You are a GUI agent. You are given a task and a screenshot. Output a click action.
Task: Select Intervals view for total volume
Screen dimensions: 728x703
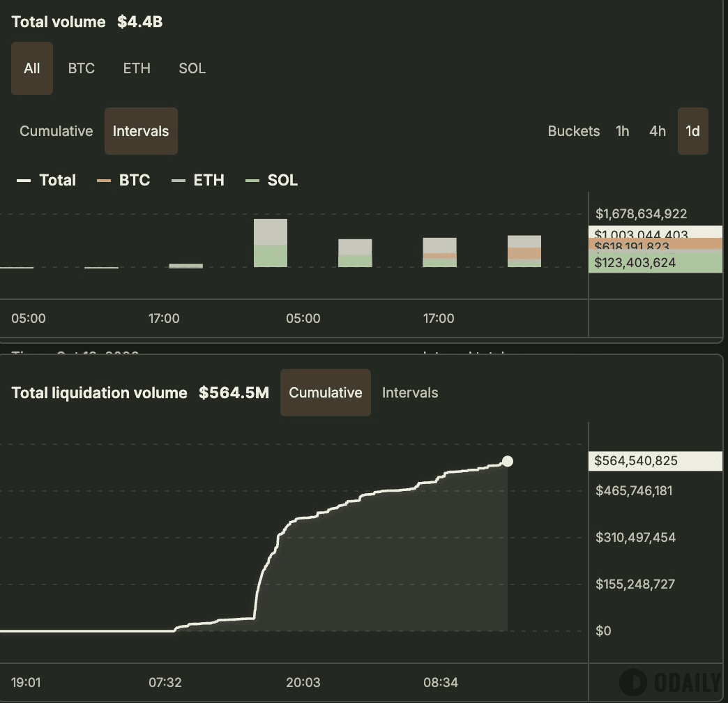pos(141,131)
